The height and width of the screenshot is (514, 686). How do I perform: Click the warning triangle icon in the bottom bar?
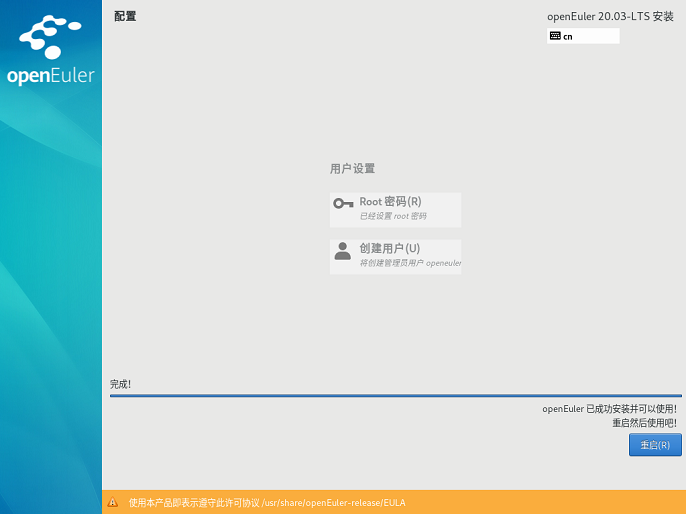113,503
